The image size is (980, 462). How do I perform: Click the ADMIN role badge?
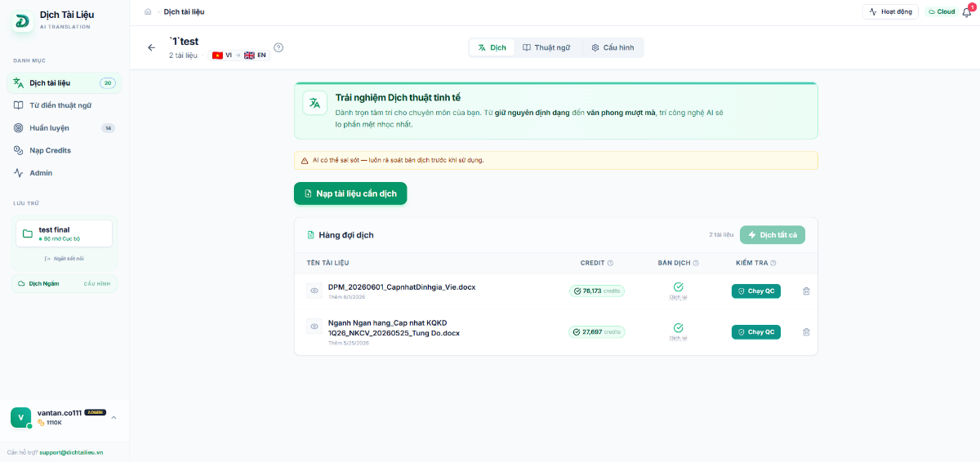point(96,412)
